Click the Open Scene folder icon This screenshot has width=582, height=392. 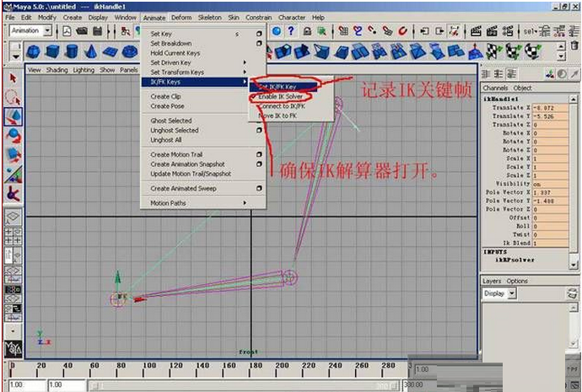(82, 31)
